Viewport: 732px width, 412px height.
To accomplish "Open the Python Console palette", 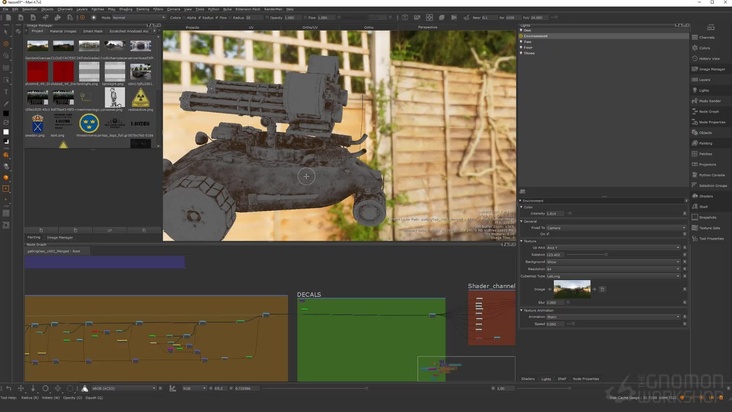I will coord(711,175).
